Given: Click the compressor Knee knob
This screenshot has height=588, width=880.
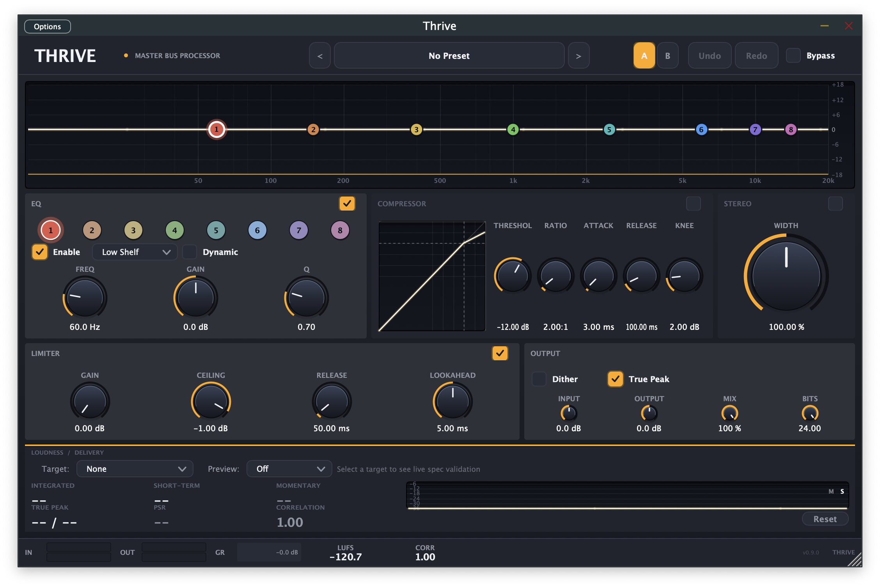Looking at the screenshot, I should tap(685, 276).
